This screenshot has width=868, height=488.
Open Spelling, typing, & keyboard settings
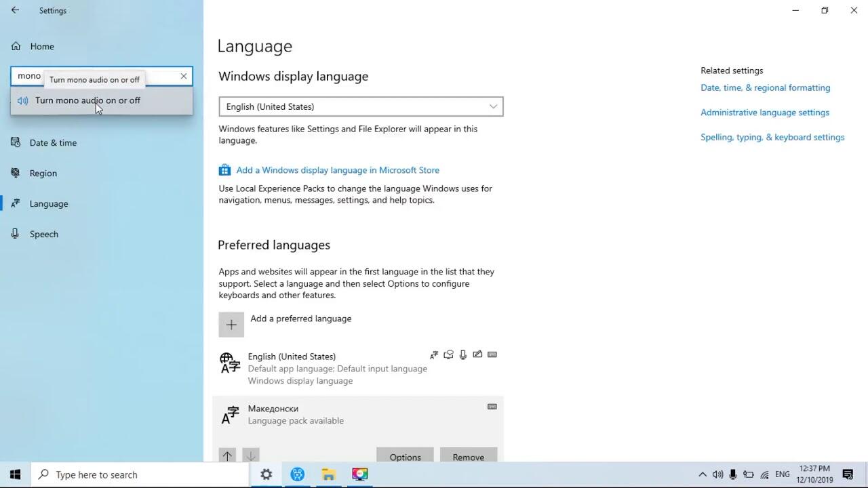point(772,137)
